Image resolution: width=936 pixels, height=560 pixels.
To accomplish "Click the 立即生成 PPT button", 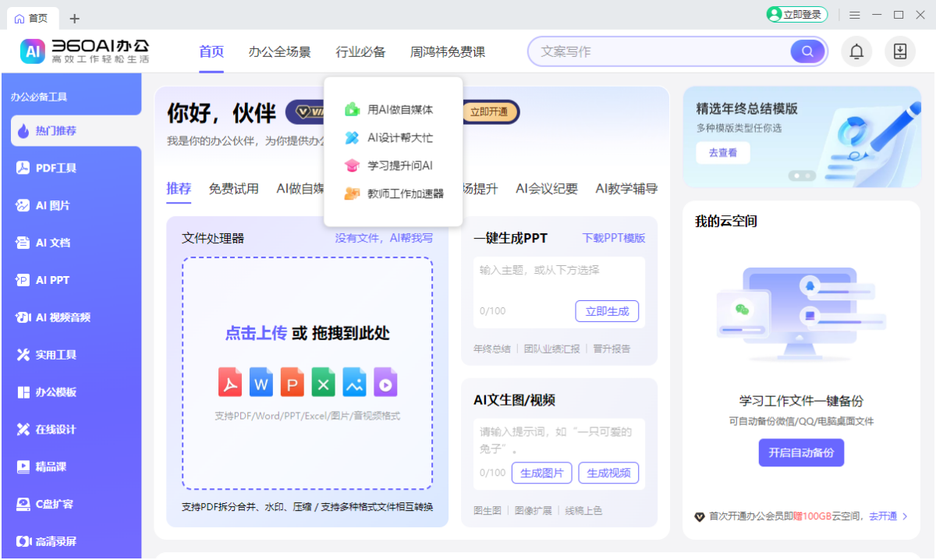I will pyautogui.click(x=607, y=311).
